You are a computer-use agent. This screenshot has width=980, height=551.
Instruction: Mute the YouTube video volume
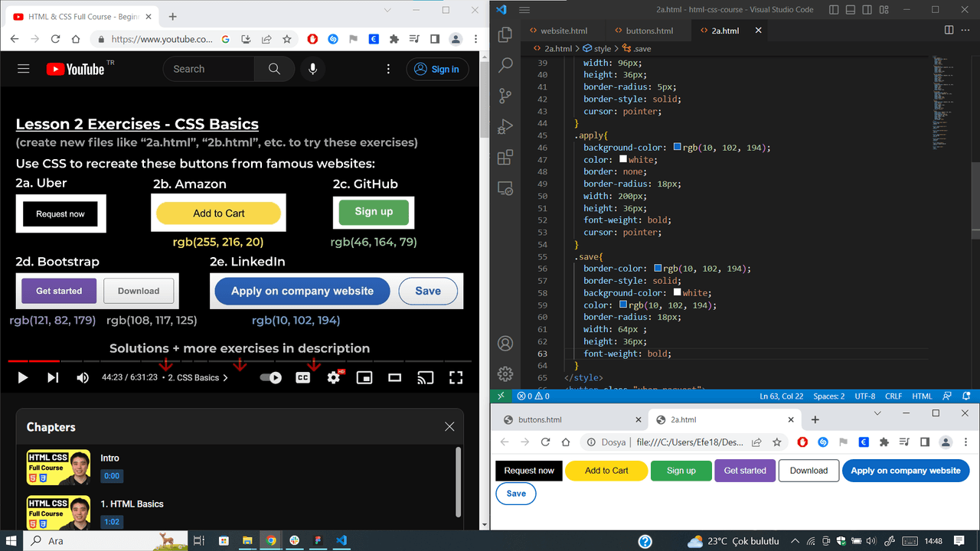click(x=83, y=377)
